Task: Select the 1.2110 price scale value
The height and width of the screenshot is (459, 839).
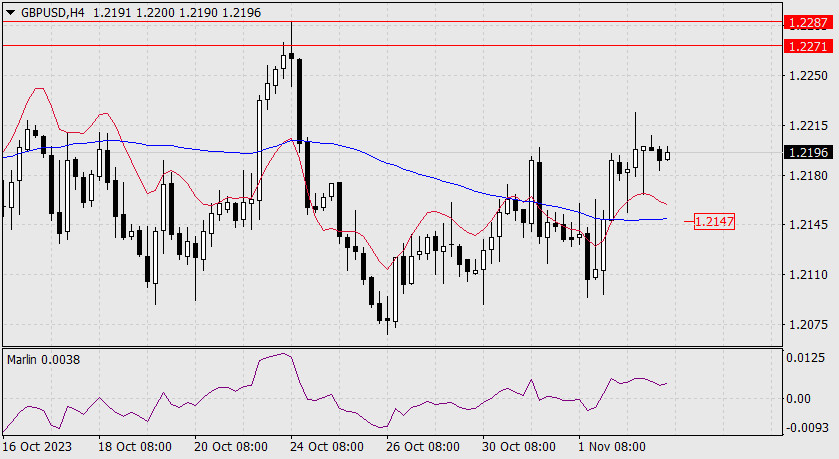Action: click(809, 274)
